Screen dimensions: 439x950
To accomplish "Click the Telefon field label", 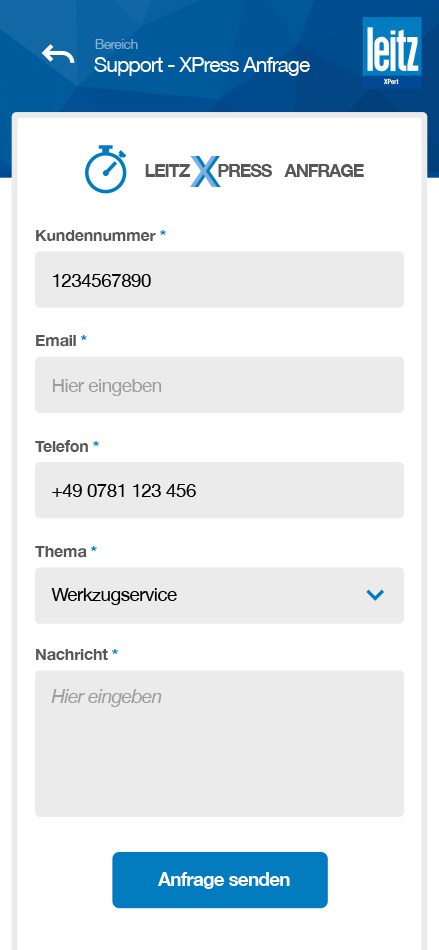I will tap(62, 447).
